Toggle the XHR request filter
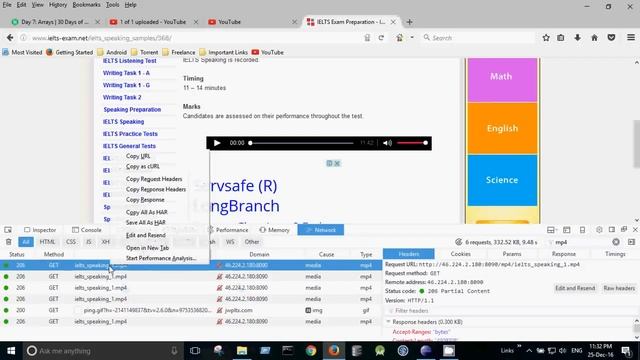The width and height of the screenshot is (640, 360). point(106,242)
